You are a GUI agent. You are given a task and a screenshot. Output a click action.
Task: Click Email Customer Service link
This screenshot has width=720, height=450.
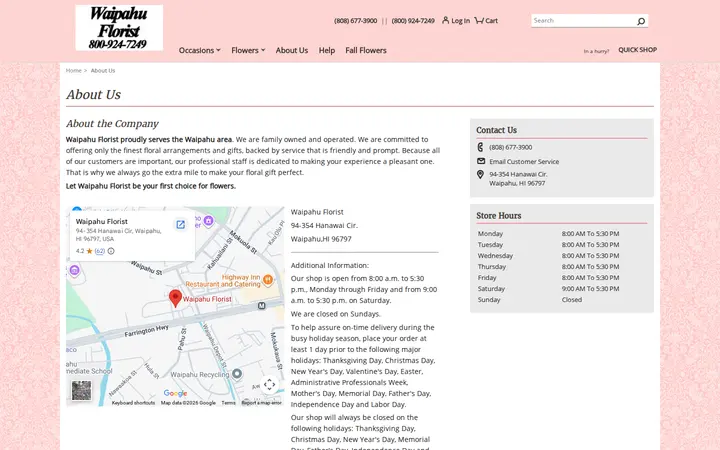[x=524, y=162]
